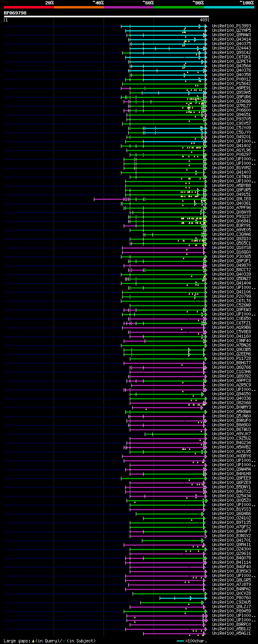Click hit label UniRef100_P08297
The height and width of the screenshot is (644, 258).
[x=231, y=155]
